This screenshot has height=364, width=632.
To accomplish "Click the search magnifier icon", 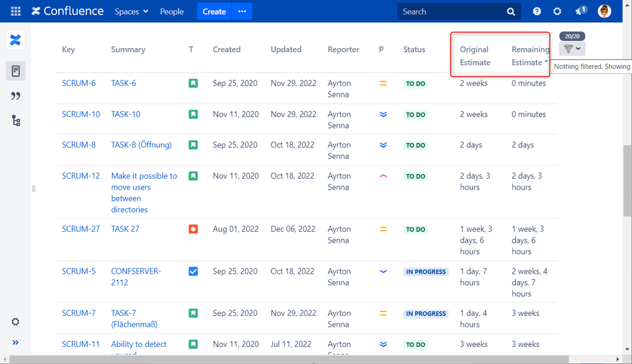I will pos(511,11).
